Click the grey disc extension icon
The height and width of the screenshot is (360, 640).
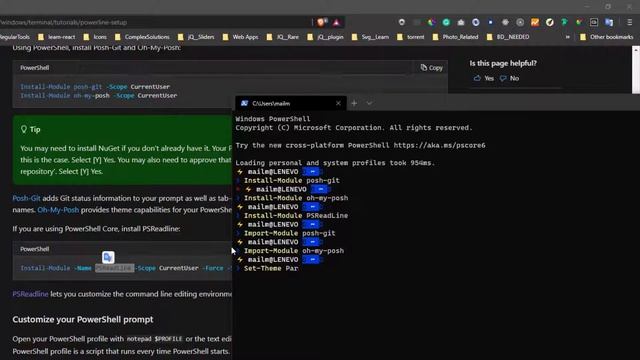pos(520,22)
